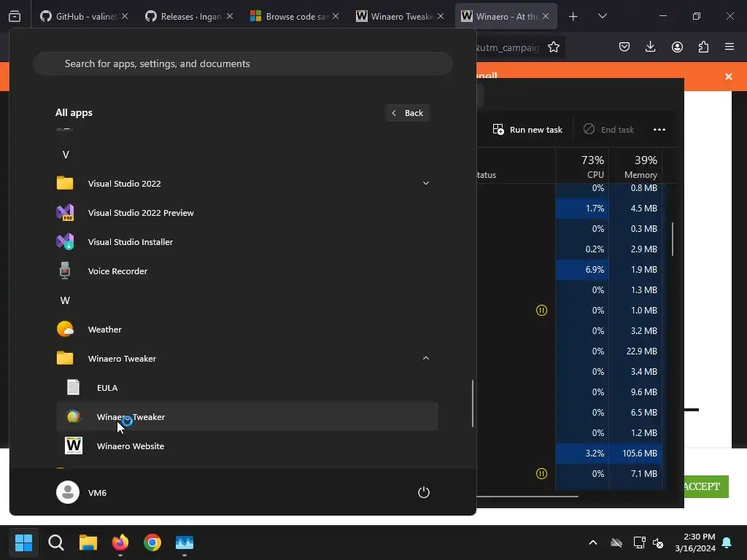Click Start menu search field

243,63
